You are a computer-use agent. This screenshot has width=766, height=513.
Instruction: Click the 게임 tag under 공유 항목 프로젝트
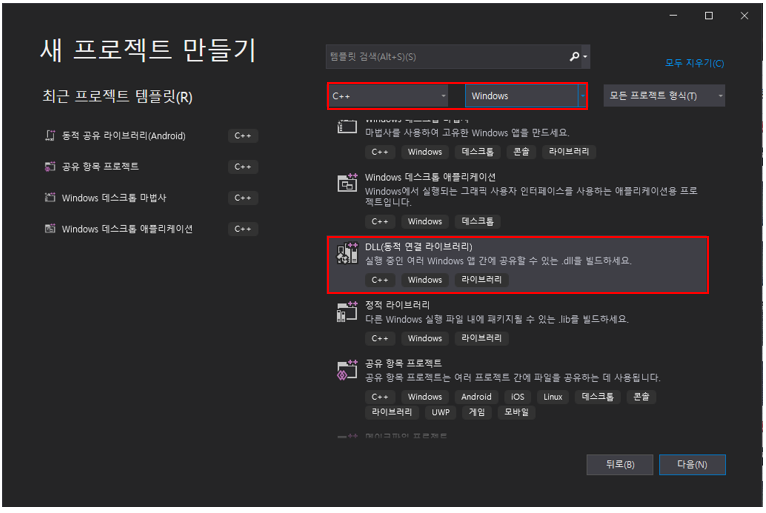pyautogui.click(x=477, y=412)
